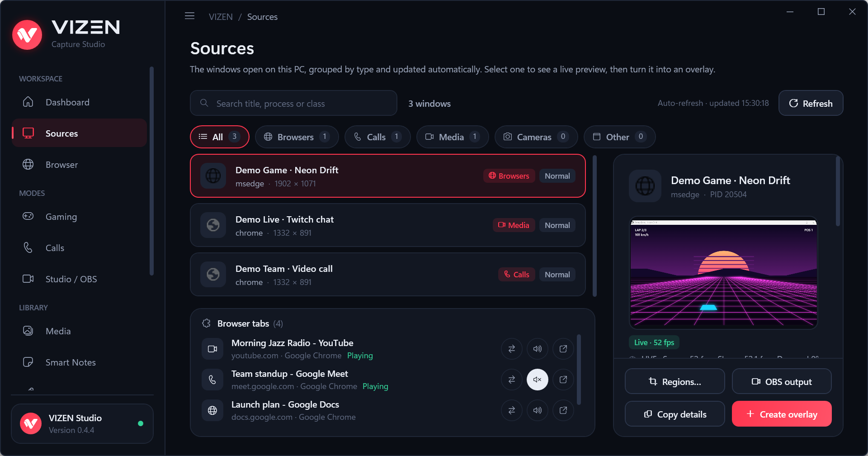The image size is (868, 456).
Task: Click the globe icon in preview panel header
Action: tap(645, 186)
